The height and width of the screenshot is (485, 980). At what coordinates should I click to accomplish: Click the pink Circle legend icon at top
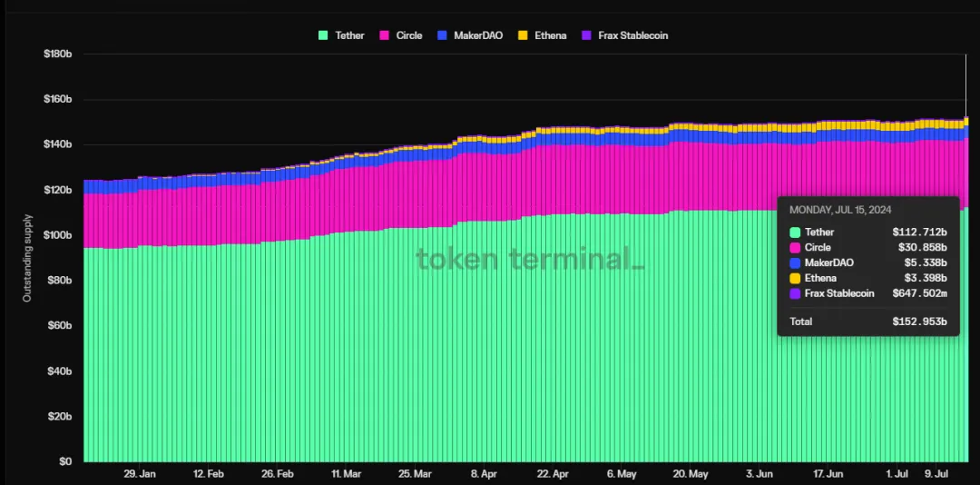pyautogui.click(x=384, y=35)
